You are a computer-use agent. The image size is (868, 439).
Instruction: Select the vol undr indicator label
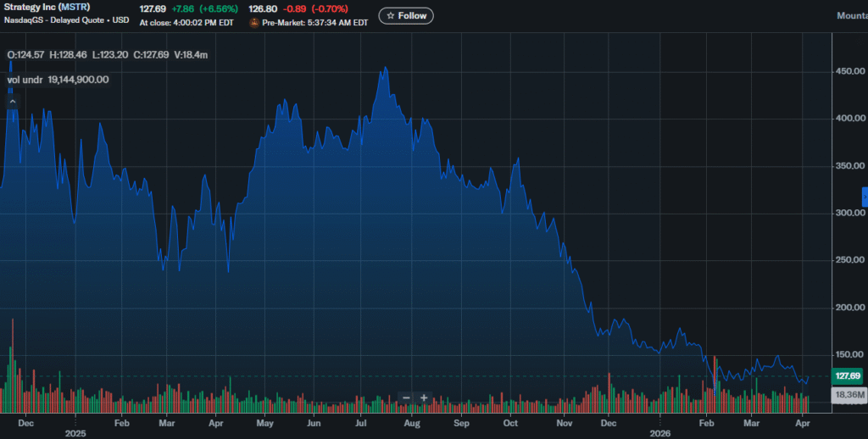click(x=25, y=80)
